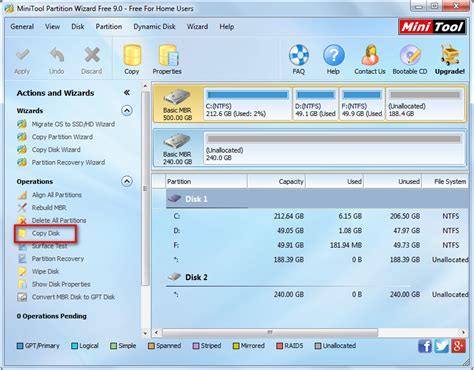Sort by the Unused column header
The image size is (474, 370).
tap(393, 181)
